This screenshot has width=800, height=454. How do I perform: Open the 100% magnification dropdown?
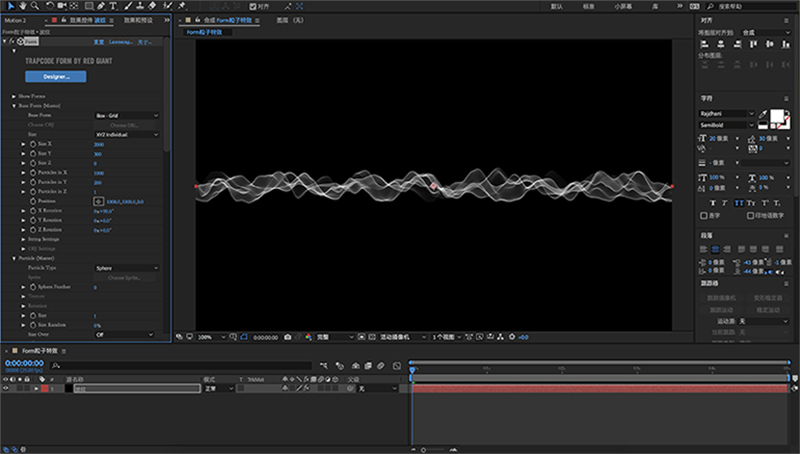point(211,337)
